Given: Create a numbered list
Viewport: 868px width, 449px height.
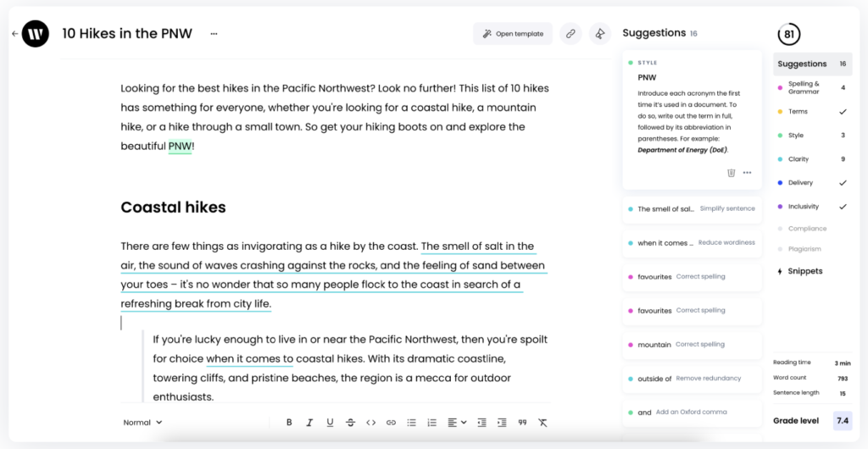Looking at the screenshot, I should [x=432, y=423].
